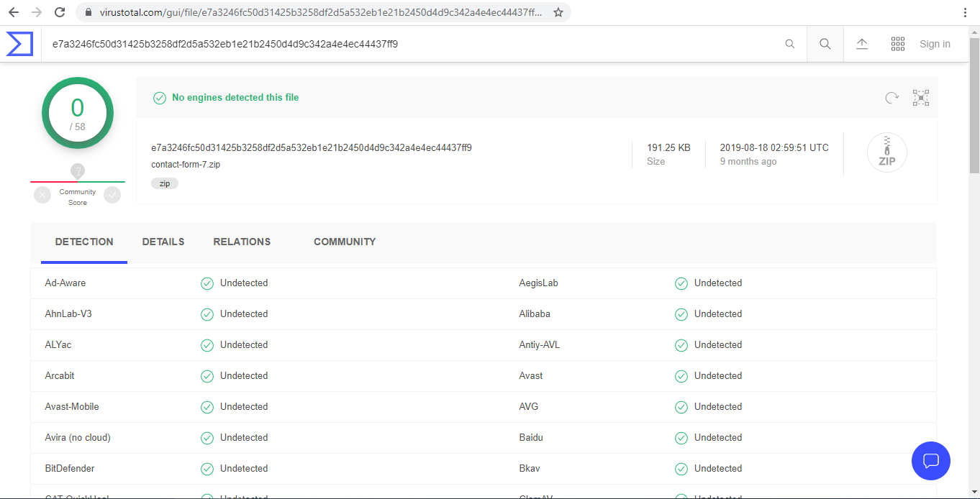
Task: Click the No engines detected this file message
Action: pos(235,98)
